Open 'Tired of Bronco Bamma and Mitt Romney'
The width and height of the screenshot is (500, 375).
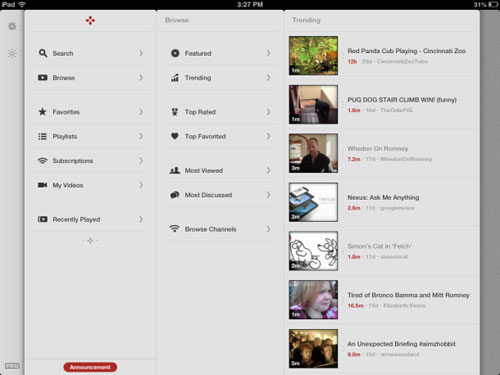[x=408, y=295]
